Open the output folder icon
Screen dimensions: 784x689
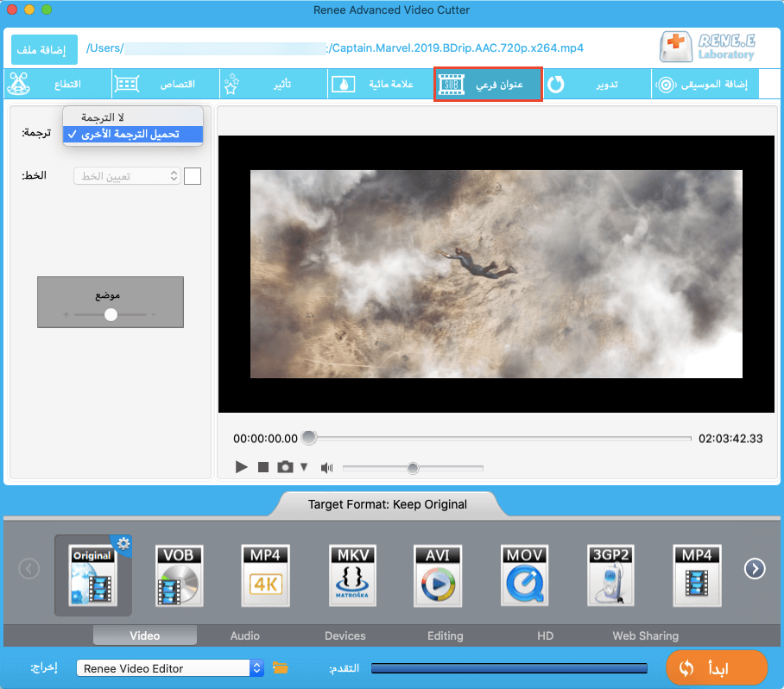[280, 668]
